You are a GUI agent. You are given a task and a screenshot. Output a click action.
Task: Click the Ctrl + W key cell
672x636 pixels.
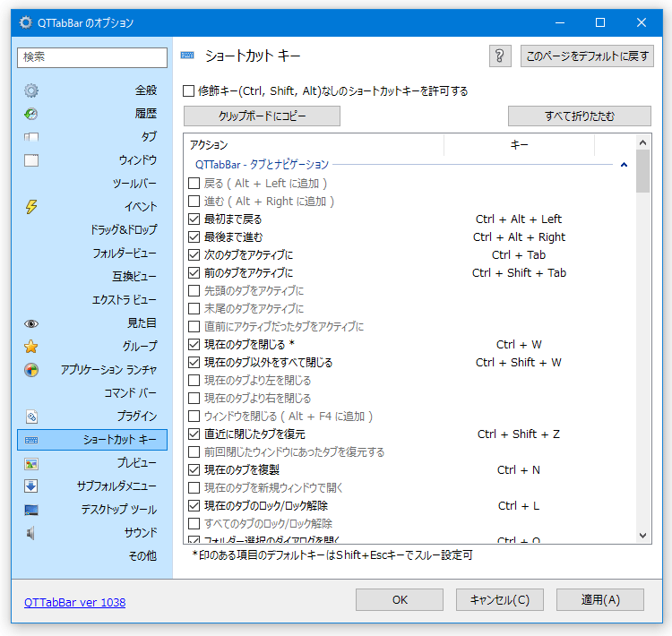(x=519, y=345)
